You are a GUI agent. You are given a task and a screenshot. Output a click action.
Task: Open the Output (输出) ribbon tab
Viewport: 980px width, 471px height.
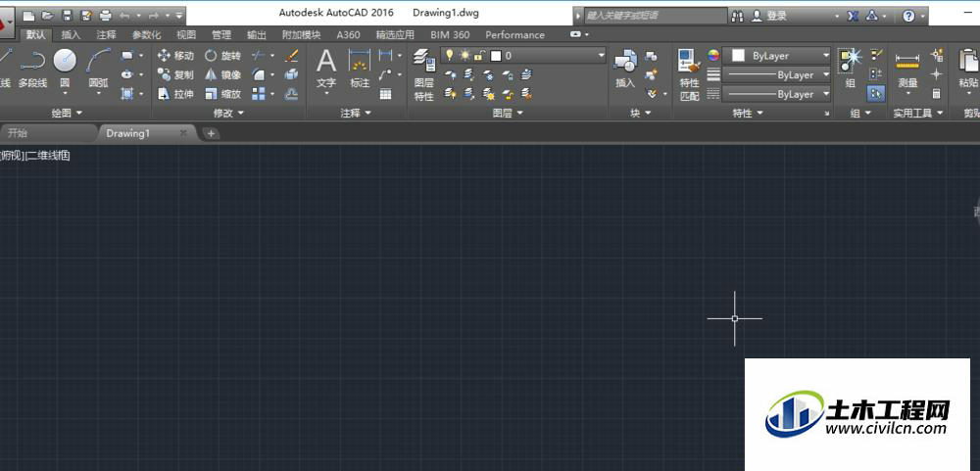pyautogui.click(x=256, y=35)
